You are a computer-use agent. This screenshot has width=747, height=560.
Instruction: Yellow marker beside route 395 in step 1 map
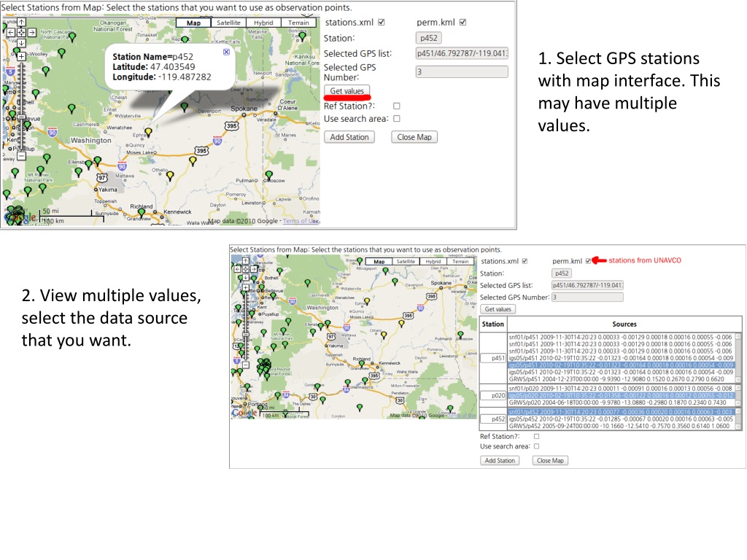click(193, 161)
